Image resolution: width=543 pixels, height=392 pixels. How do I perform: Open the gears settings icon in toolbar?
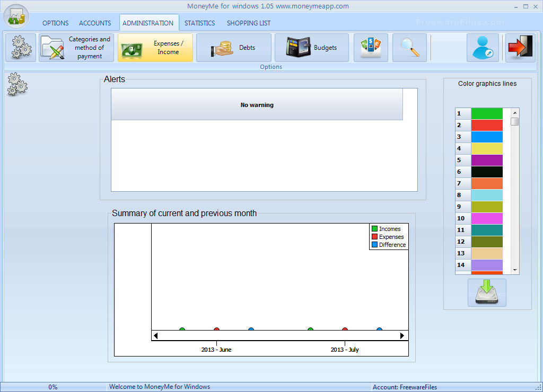point(21,48)
